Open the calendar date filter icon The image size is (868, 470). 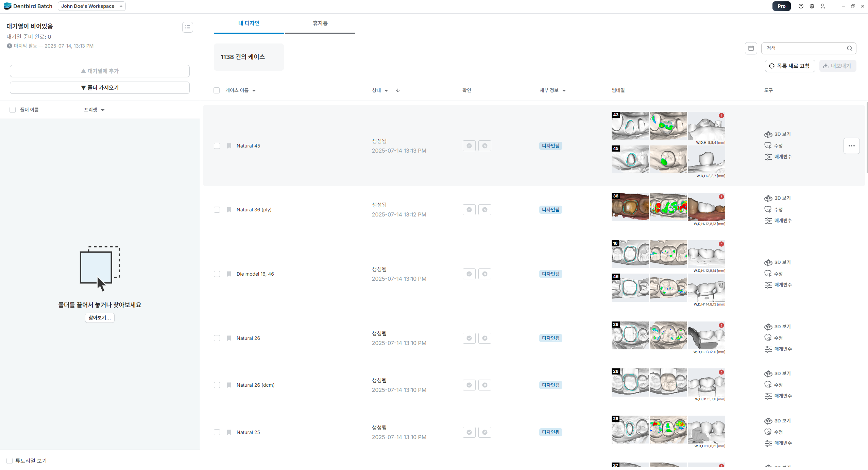pyautogui.click(x=751, y=48)
